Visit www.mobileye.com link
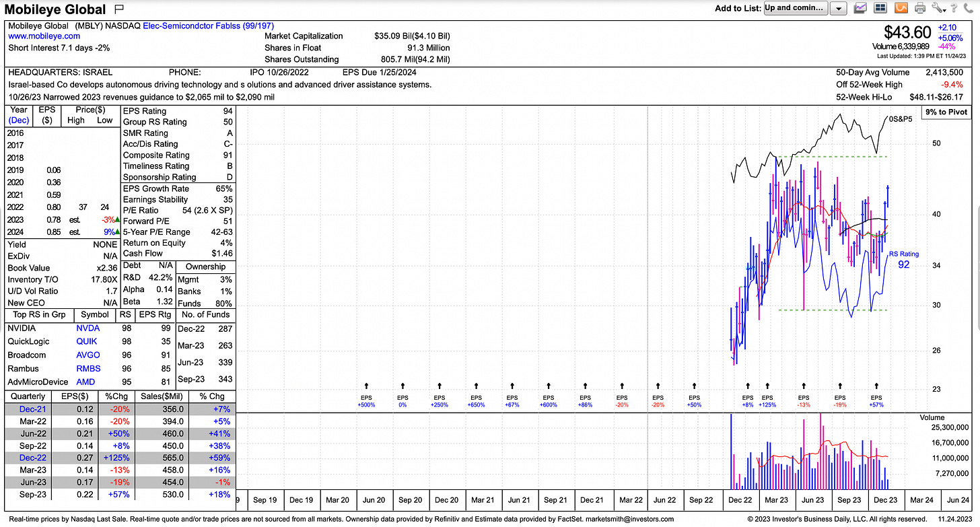Image resolution: width=980 pixels, height=527 pixels. coord(44,36)
